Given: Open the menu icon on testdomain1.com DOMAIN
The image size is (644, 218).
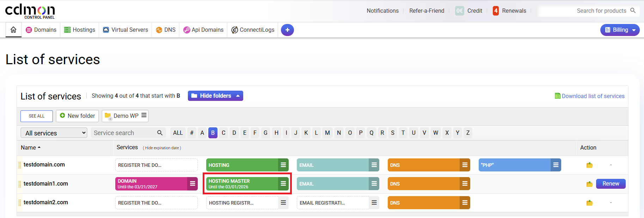Looking at the screenshot, I should pyautogui.click(x=192, y=183).
